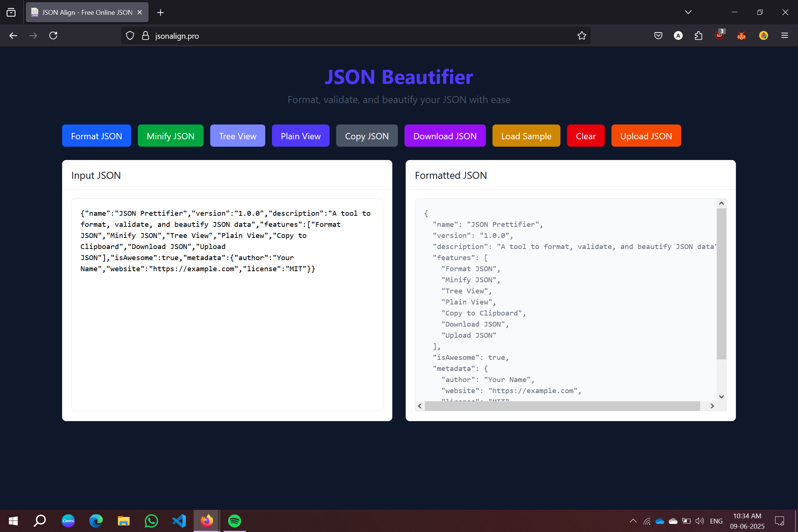Screen dimensions: 798x532
Task: Switch to Plain View
Action: (300, 136)
